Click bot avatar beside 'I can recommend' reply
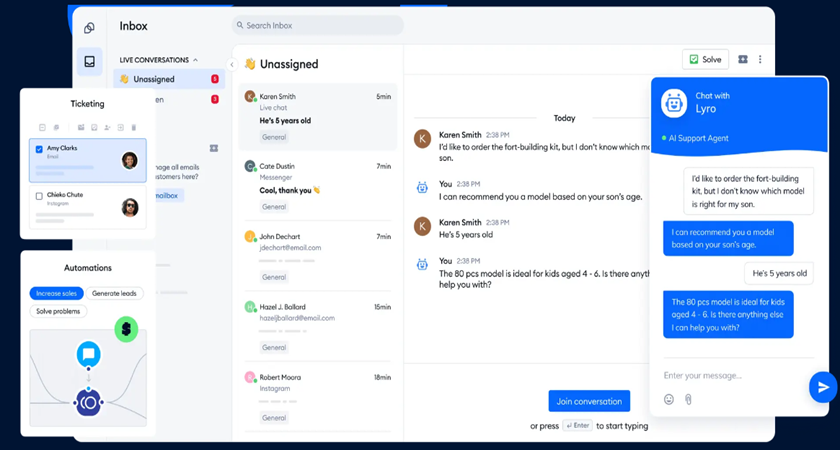This screenshot has height=450, width=840. point(422,188)
